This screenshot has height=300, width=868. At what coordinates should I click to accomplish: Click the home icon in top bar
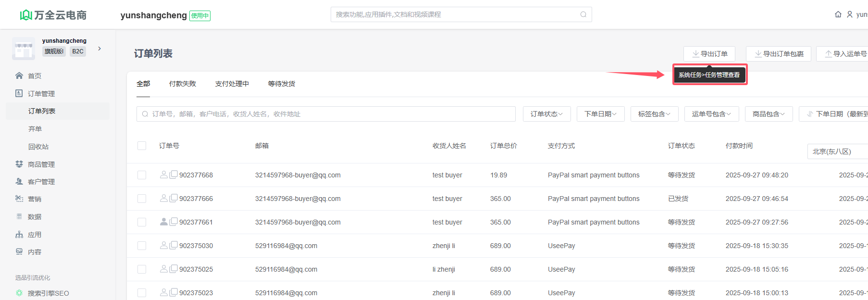[x=838, y=14]
